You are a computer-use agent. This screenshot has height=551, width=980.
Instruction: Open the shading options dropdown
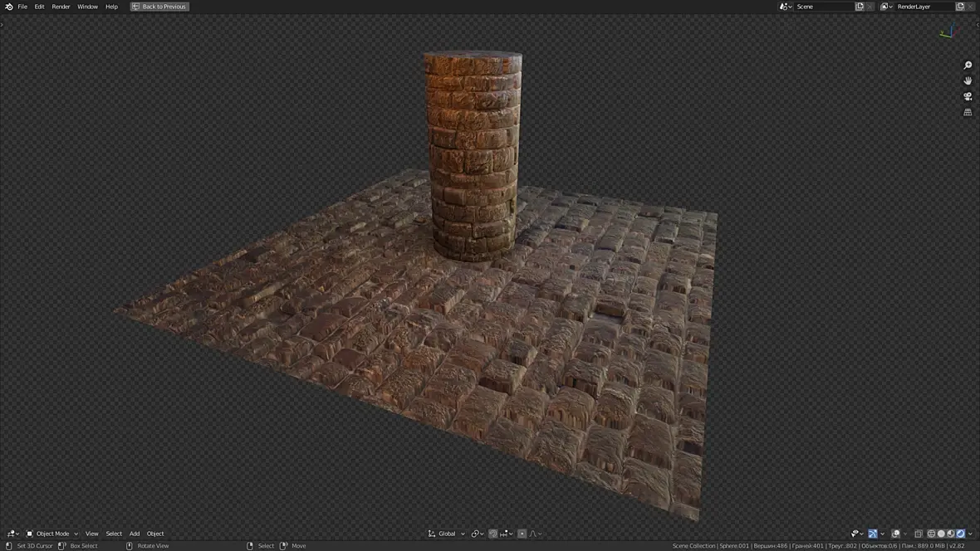970,534
